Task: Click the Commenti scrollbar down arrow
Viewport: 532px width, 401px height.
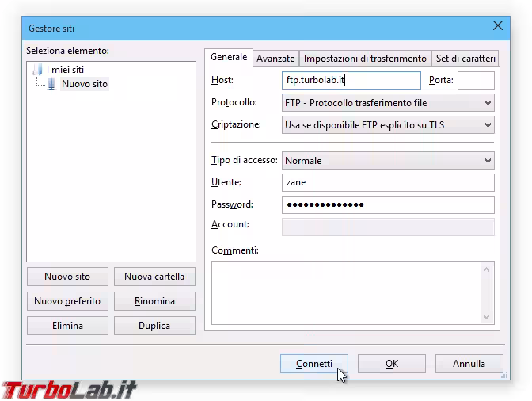Action: coord(487,317)
